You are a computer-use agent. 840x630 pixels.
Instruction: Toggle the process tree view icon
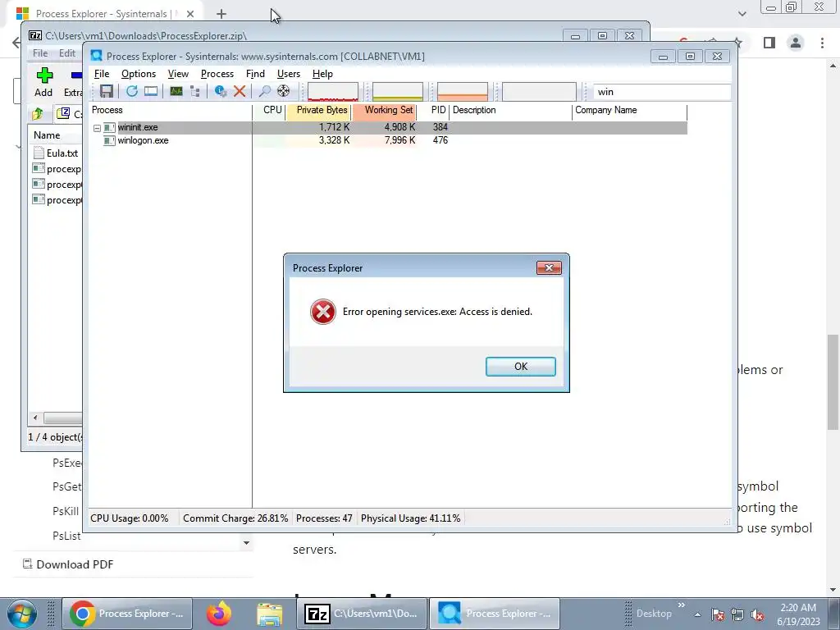[195, 91]
